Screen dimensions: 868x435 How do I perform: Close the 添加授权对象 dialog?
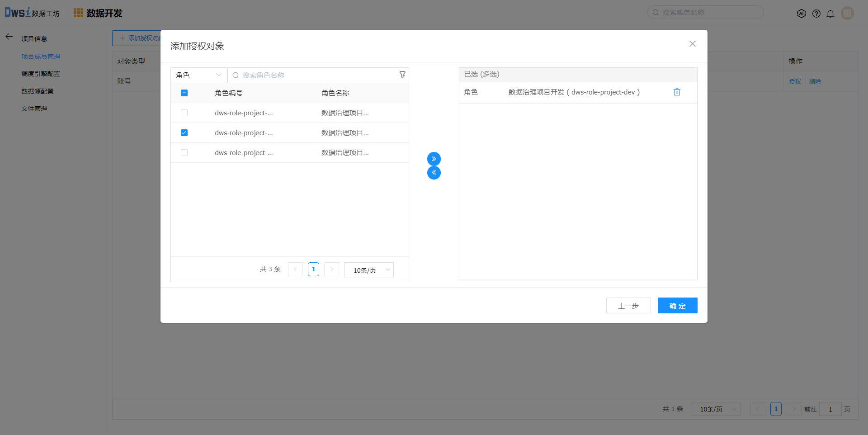tap(692, 44)
